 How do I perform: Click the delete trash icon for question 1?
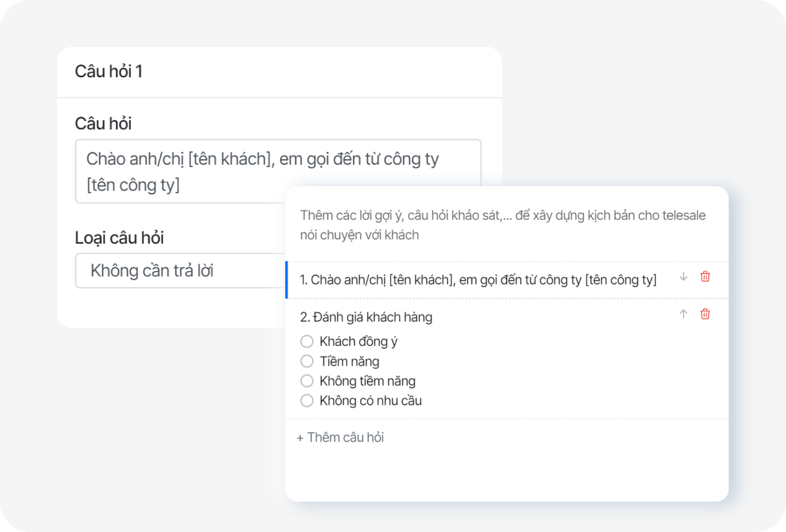point(704,277)
